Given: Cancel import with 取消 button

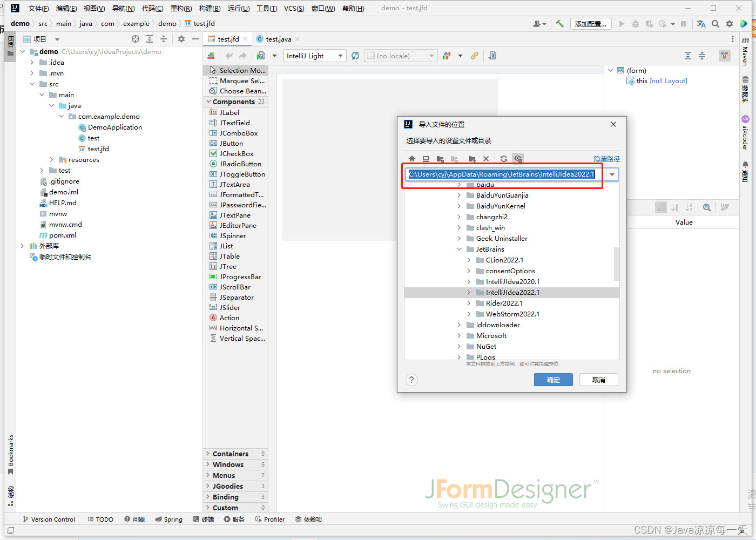Looking at the screenshot, I should (599, 380).
